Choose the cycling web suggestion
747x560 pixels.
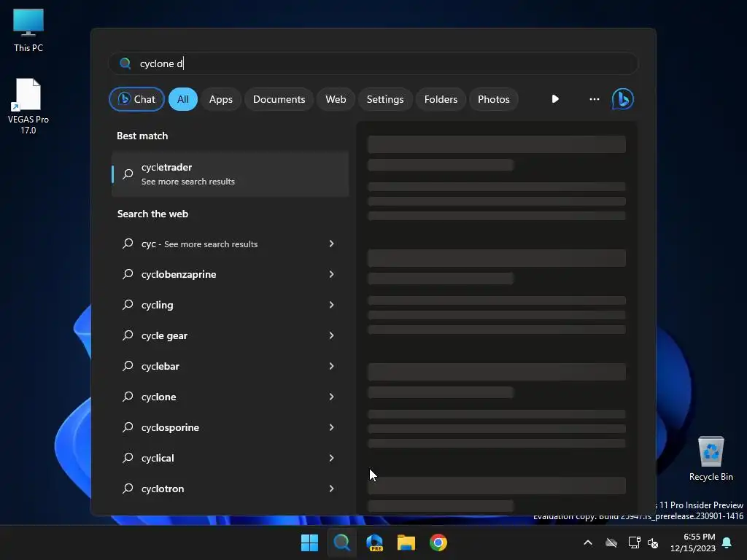[230, 305]
